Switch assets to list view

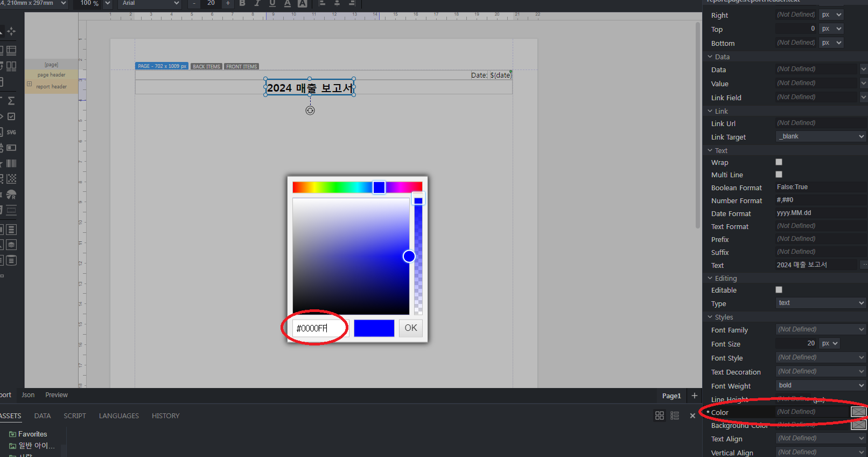point(675,416)
